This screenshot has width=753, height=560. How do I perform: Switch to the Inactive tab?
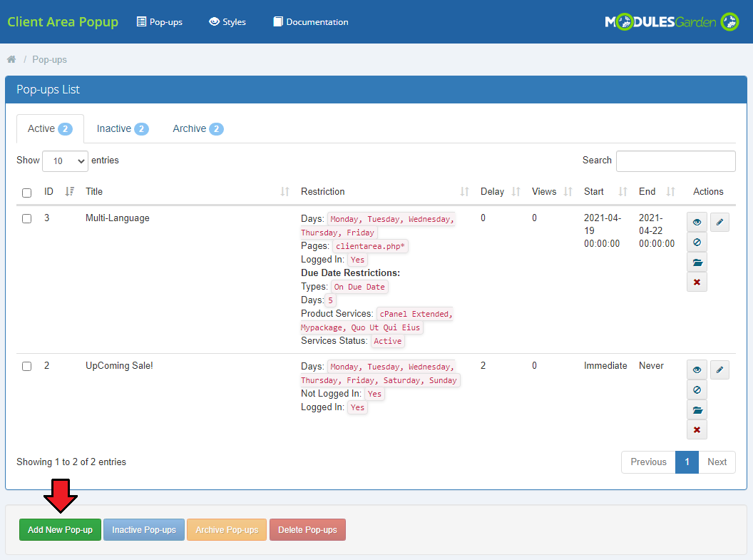(x=123, y=128)
